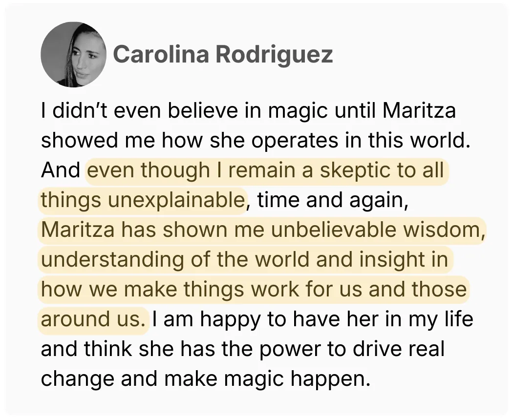Viewport: 513px width, 420px height.
Task: Click the line "showed me how she operates"
Action: (256, 140)
